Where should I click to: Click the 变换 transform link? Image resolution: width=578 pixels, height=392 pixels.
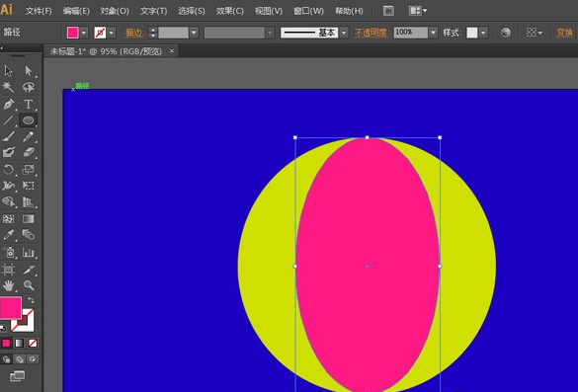(564, 33)
